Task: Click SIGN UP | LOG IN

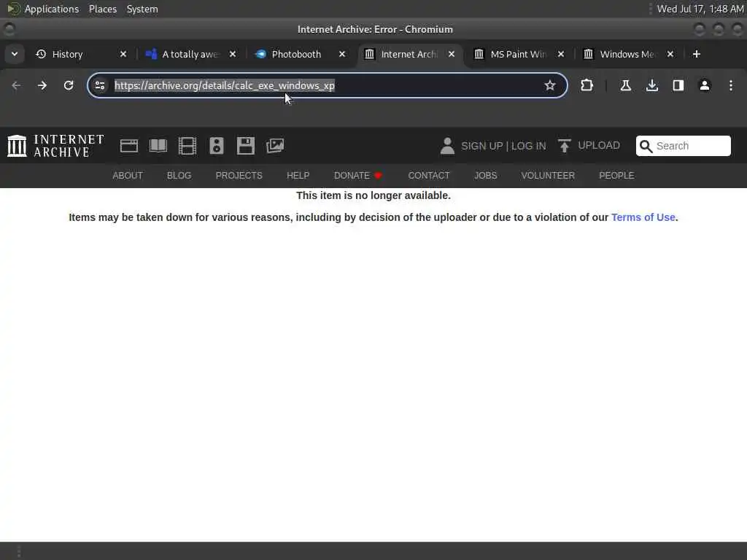Action: (x=503, y=146)
